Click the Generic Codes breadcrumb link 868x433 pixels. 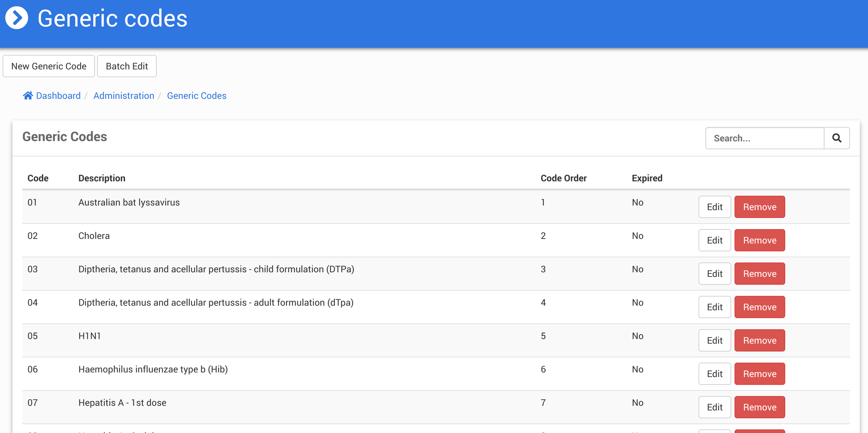coord(196,96)
